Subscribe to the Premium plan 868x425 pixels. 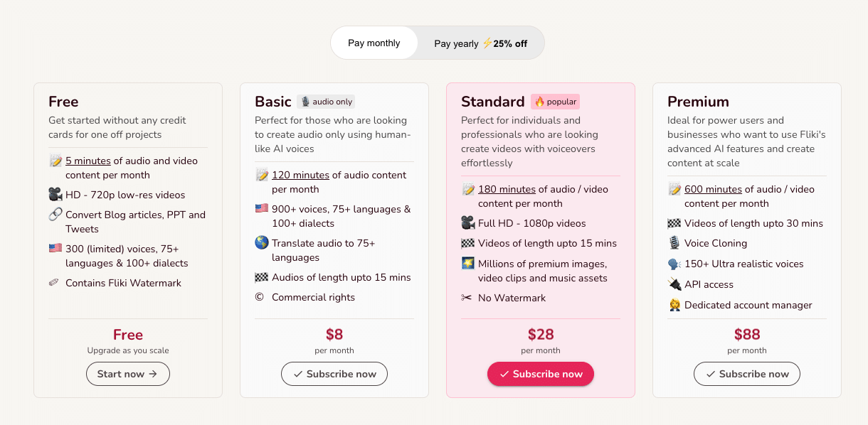click(x=747, y=374)
